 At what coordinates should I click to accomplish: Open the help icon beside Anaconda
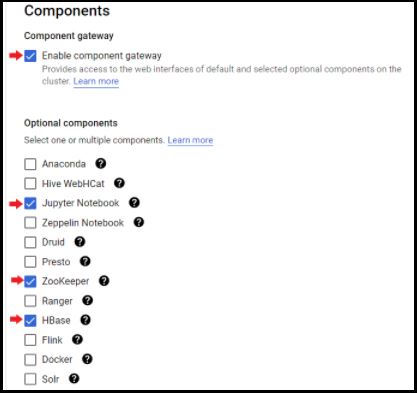101,163
